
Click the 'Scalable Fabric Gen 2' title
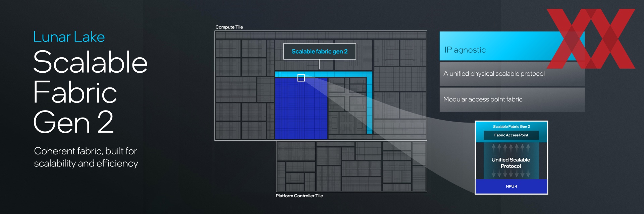pyautogui.click(x=90, y=91)
